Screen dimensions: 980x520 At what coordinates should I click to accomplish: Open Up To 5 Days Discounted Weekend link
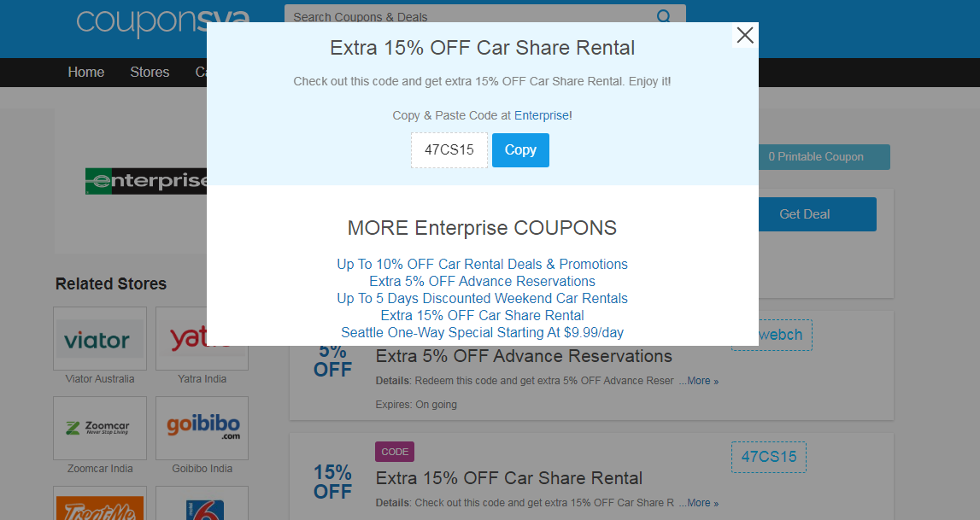[482, 298]
